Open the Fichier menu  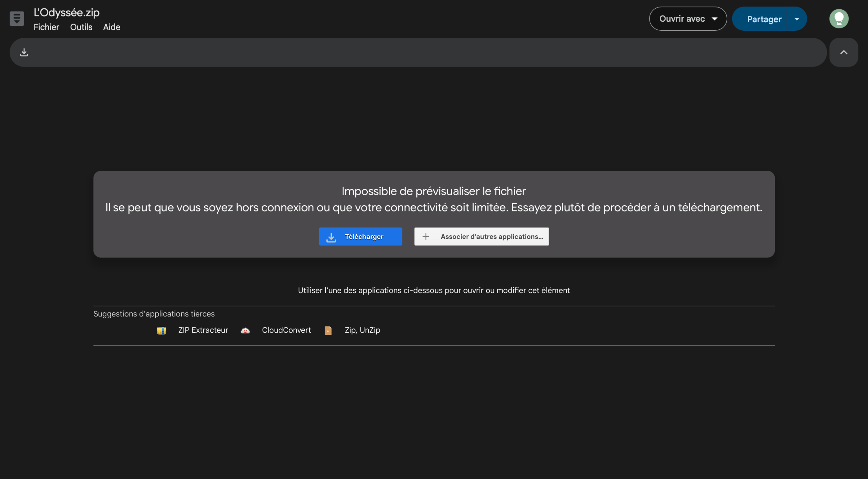[46, 27]
